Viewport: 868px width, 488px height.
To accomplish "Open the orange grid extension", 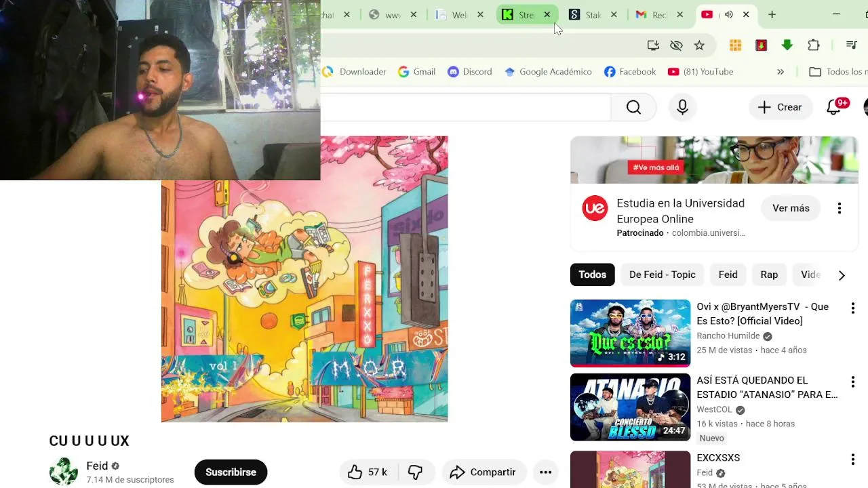I will pyautogui.click(x=735, y=45).
